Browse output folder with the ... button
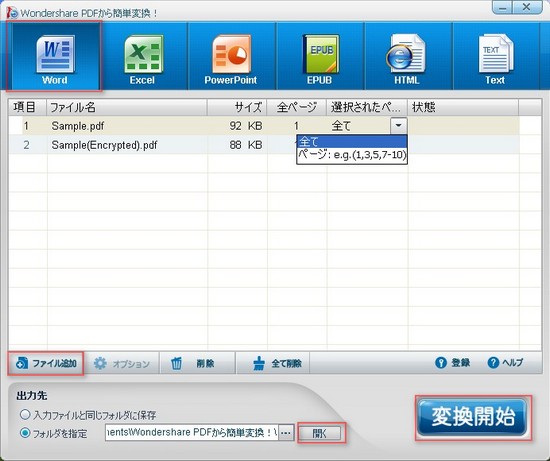550x461 pixels. click(286, 433)
